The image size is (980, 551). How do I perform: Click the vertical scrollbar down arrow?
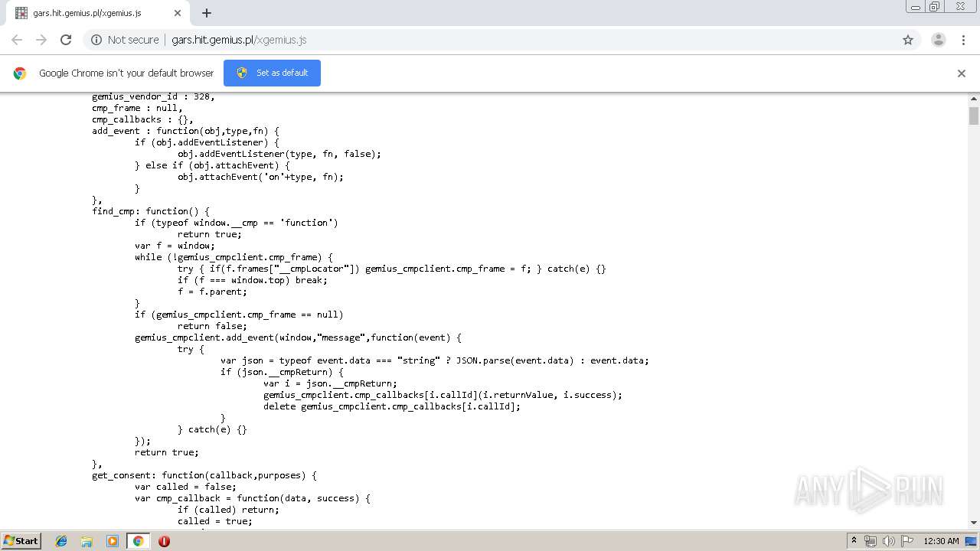click(x=974, y=523)
